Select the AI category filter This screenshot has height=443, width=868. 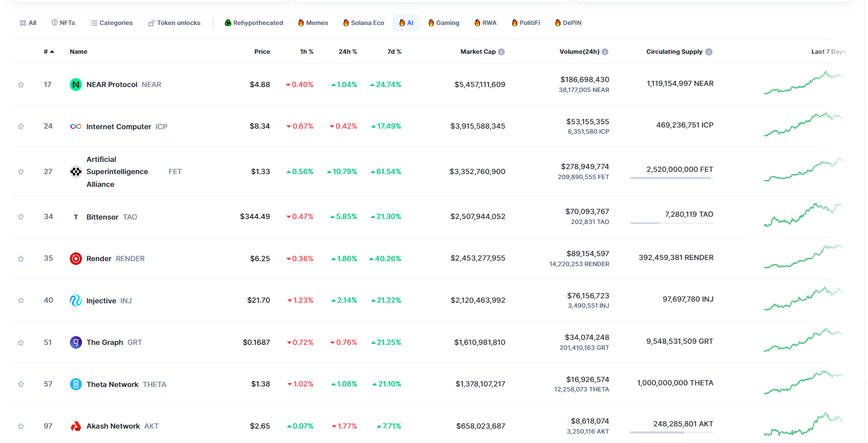[406, 23]
